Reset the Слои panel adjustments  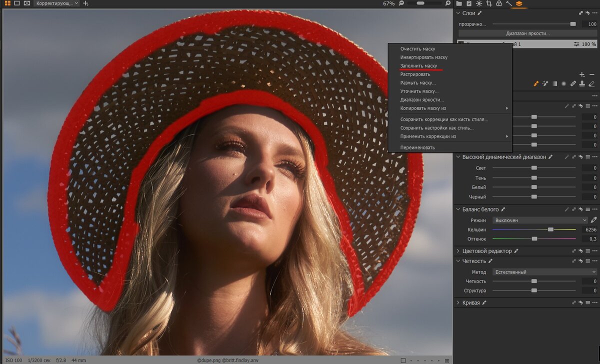(x=587, y=13)
